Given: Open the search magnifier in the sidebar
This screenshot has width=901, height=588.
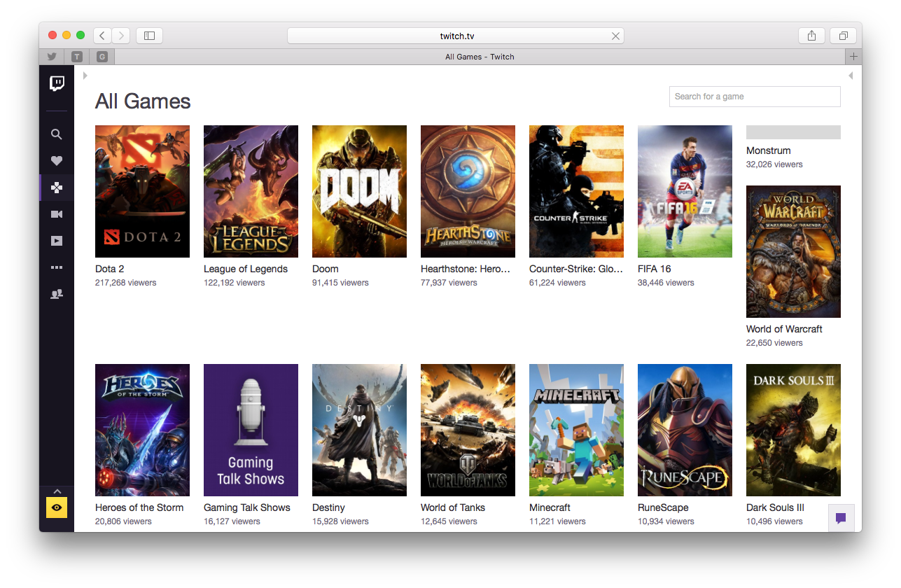Looking at the screenshot, I should point(57,134).
